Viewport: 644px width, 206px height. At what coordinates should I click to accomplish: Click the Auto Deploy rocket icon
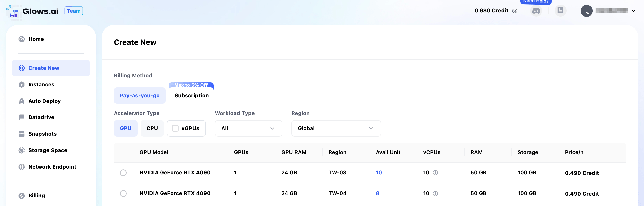point(22,101)
